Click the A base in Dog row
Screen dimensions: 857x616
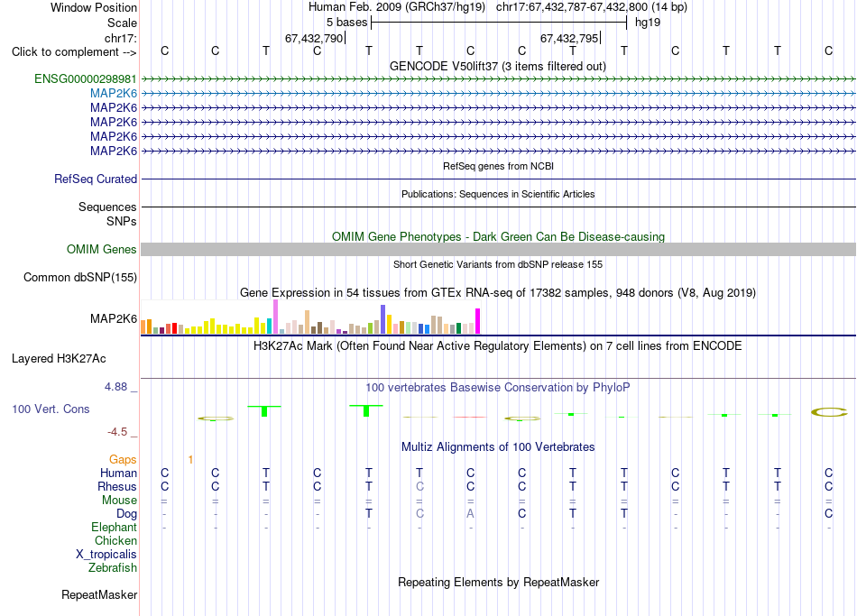[x=470, y=514]
